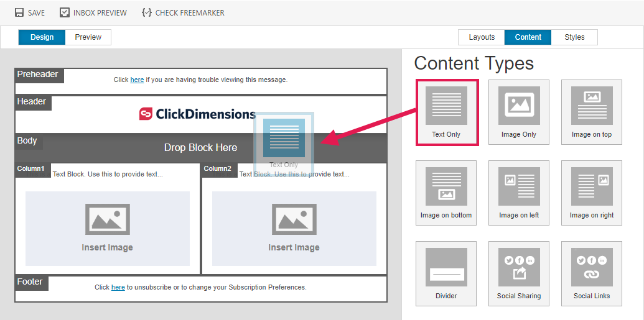Click the Inbox Preview checkmark icon

(x=65, y=12)
